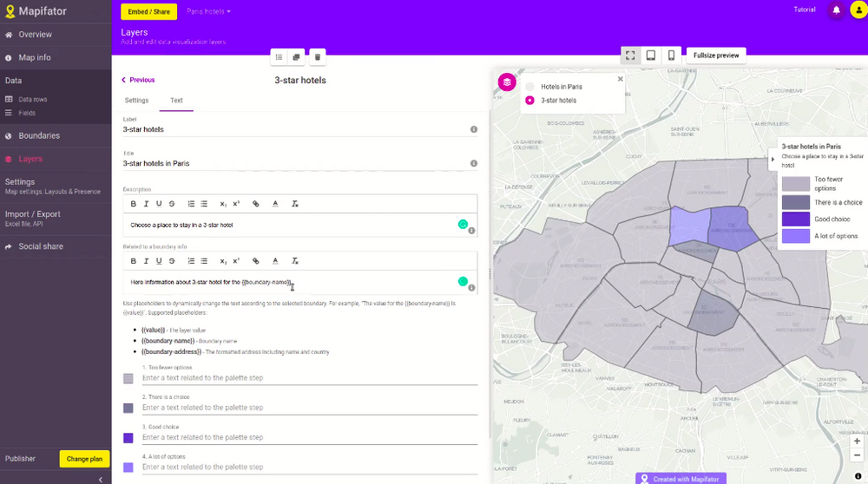The image size is (868, 484).
Task: Apply subscript in Description editor
Action: coord(223,204)
